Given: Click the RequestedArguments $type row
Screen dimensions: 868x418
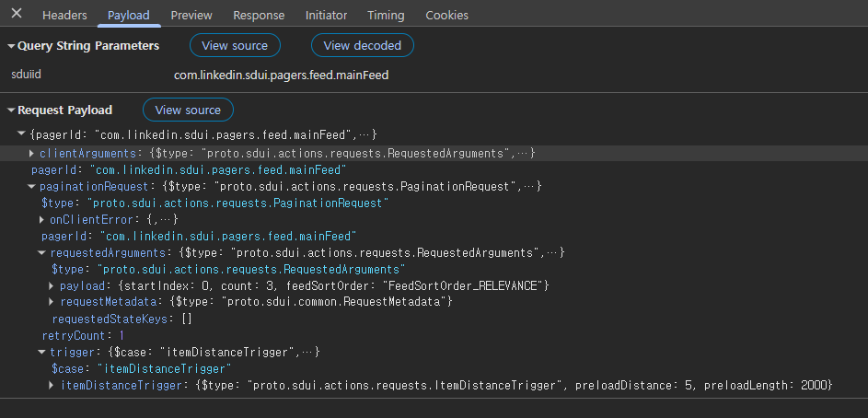Looking at the screenshot, I should click(228, 270).
